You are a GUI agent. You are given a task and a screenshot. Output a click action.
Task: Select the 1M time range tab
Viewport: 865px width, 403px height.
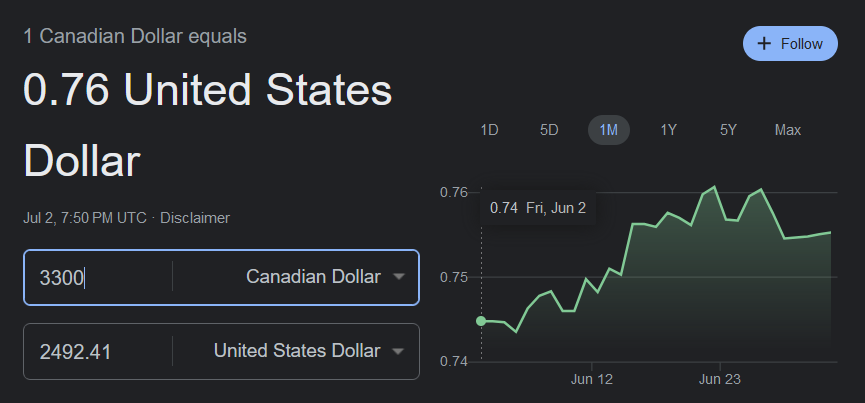(x=608, y=130)
